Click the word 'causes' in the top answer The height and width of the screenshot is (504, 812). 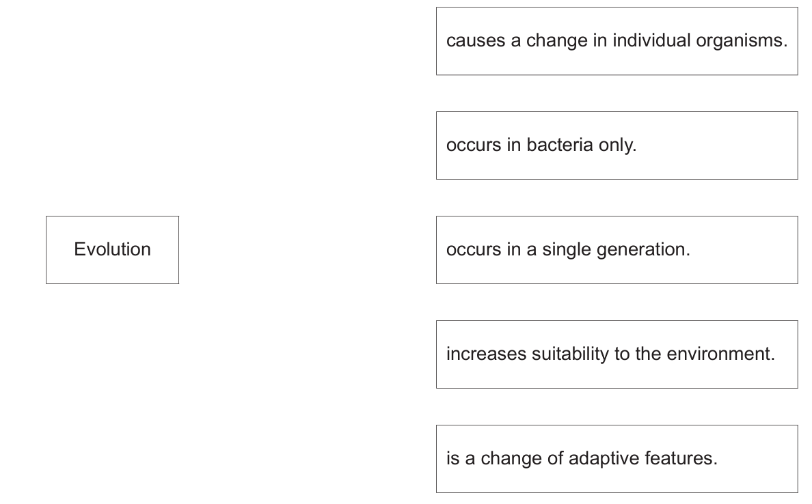pyautogui.click(x=474, y=41)
